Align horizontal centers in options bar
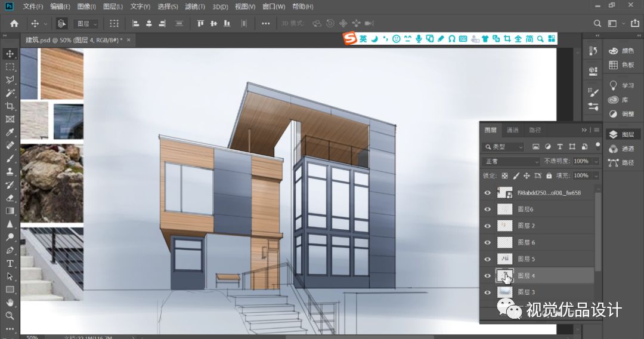 pyautogui.click(x=148, y=23)
